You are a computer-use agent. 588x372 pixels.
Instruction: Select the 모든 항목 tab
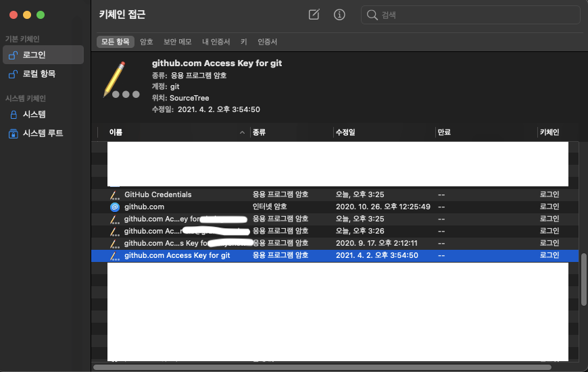click(116, 42)
